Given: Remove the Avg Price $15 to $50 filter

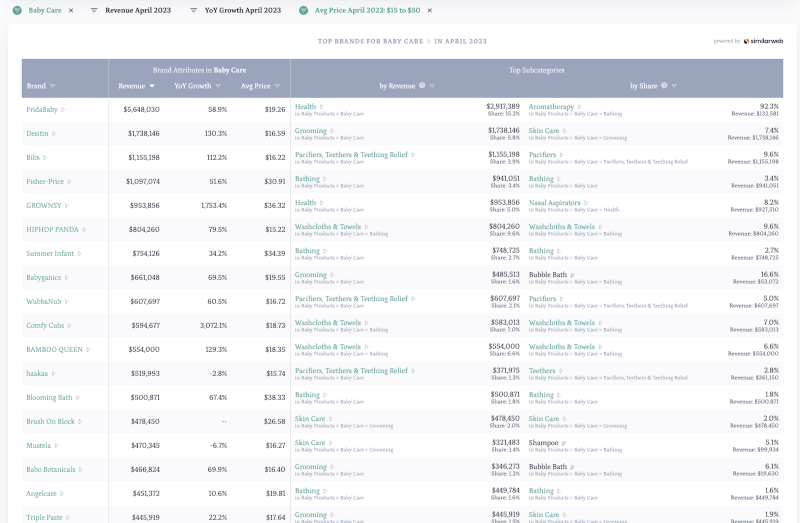Looking at the screenshot, I should [429, 10].
